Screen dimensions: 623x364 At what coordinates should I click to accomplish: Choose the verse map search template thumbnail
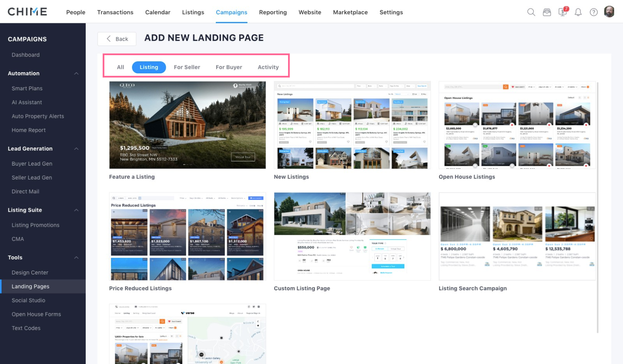point(187,334)
